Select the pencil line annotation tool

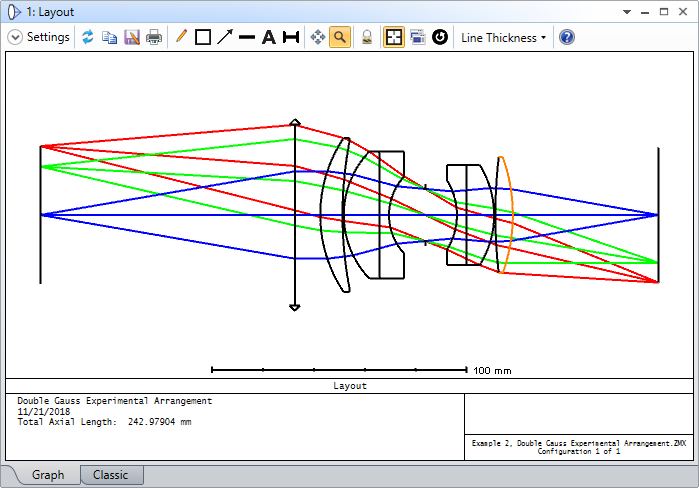(181, 37)
